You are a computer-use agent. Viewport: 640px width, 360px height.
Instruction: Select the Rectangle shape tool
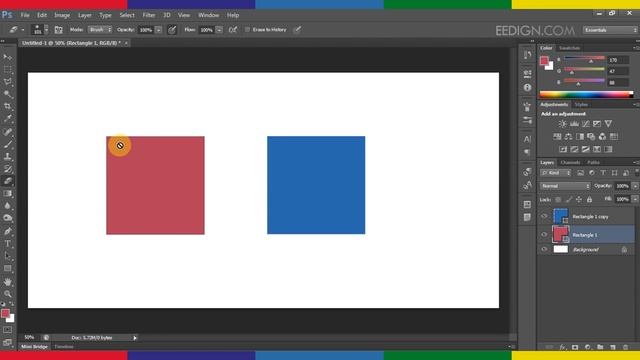8,269
